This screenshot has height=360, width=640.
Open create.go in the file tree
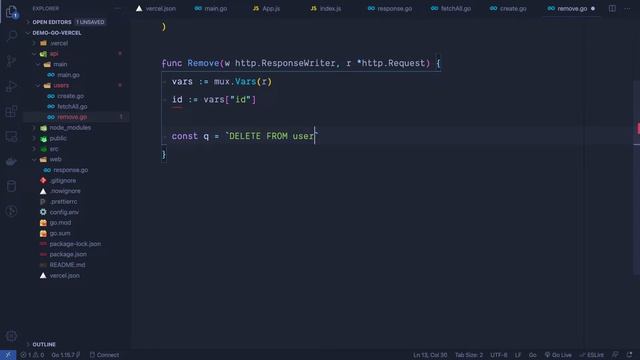pyautogui.click(x=71, y=96)
